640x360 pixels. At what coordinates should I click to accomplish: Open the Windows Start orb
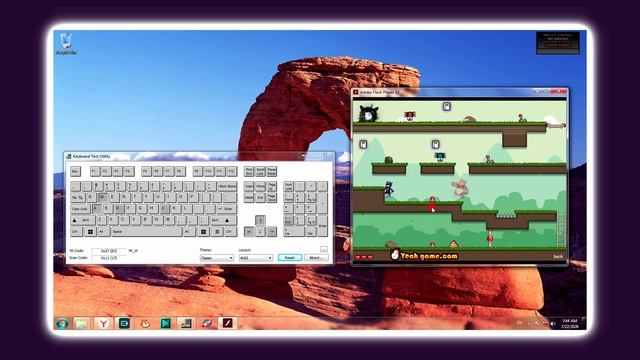62,323
